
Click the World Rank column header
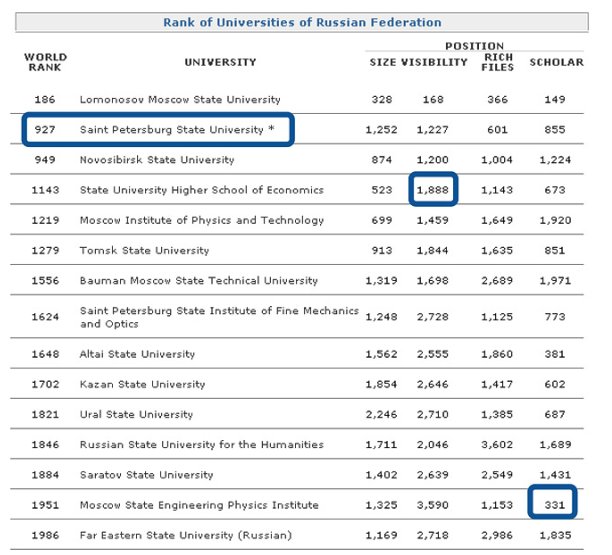tap(45, 62)
